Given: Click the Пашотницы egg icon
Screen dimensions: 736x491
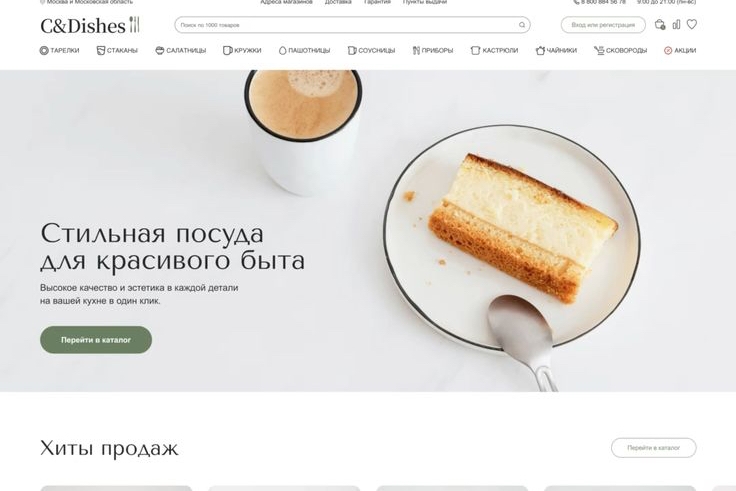Looking at the screenshot, I should (x=283, y=50).
